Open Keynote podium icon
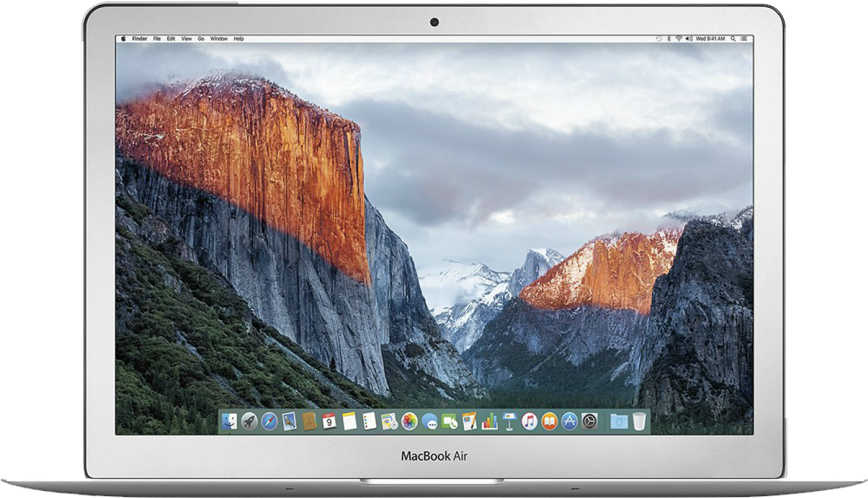 point(509,421)
